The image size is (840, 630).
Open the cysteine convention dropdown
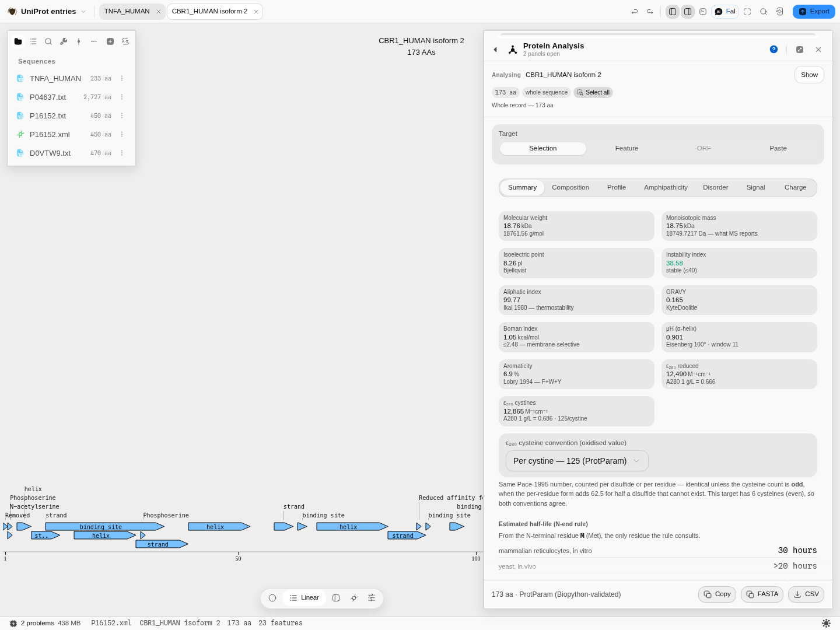pyautogui.click(x=577, y=461)
